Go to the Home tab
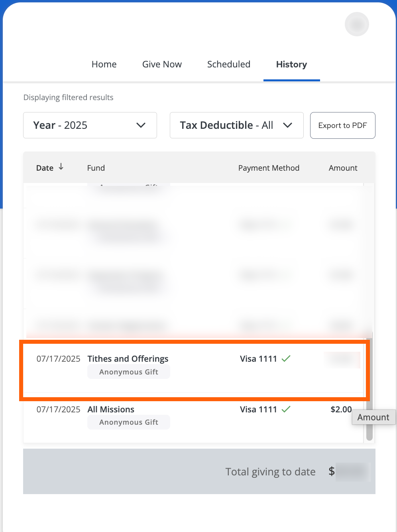Image resolution: width=397 pixels, height=532 pixels. pos(104,64)
